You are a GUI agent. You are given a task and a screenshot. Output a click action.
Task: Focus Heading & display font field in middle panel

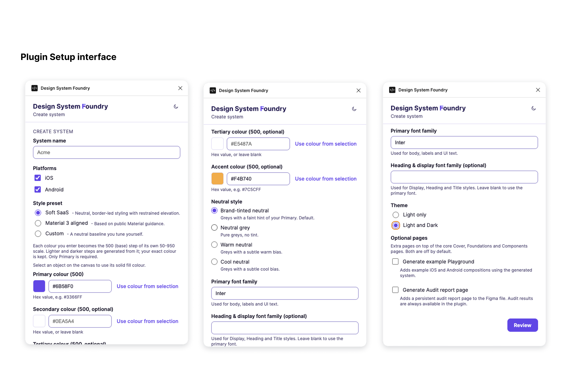pos(285,328)
